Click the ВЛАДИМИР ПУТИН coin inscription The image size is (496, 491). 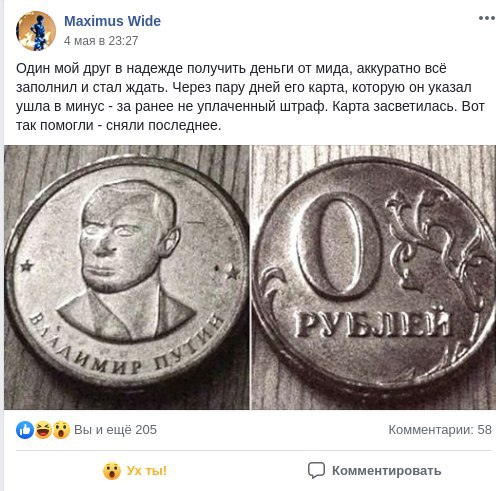click(125, 345)
